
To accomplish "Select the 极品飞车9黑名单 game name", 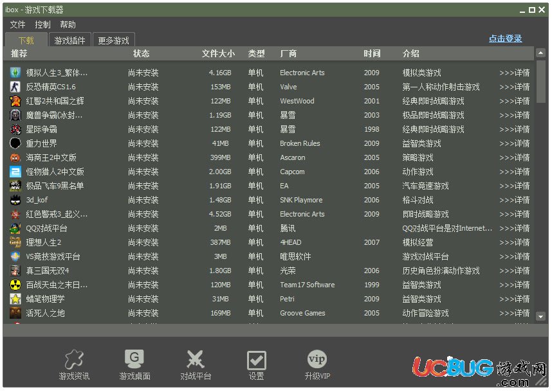I will (55, 186).
